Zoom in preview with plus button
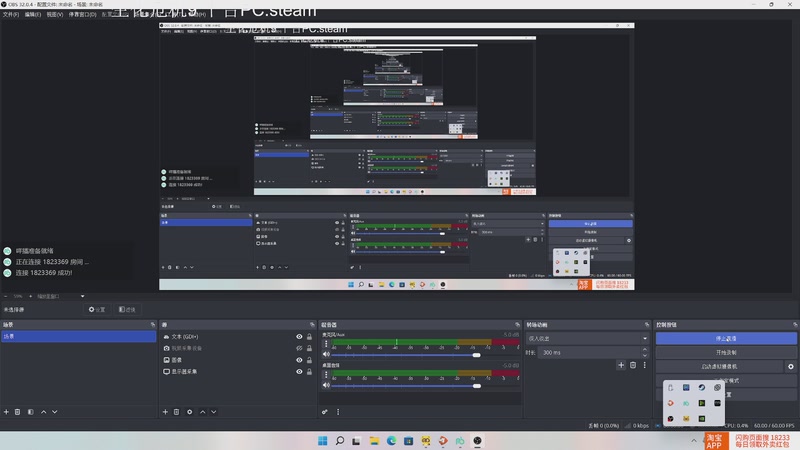 pos(31,296)
